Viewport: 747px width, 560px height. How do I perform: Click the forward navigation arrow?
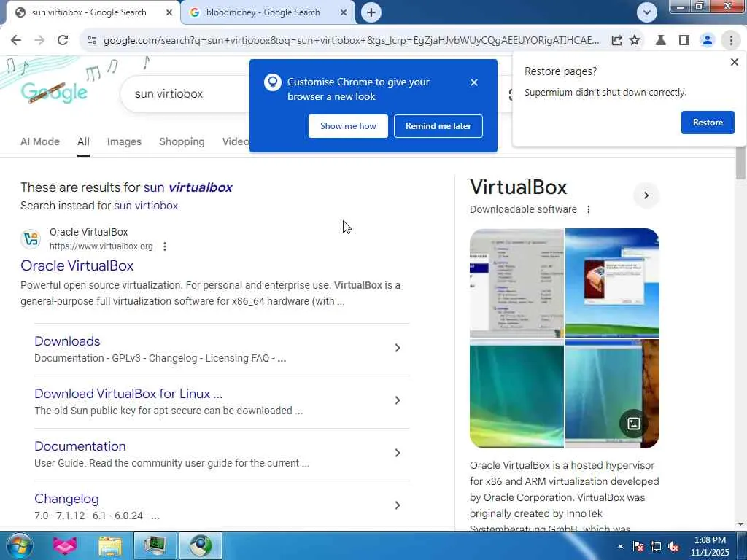pyautogui.click(x=39, y=41)
